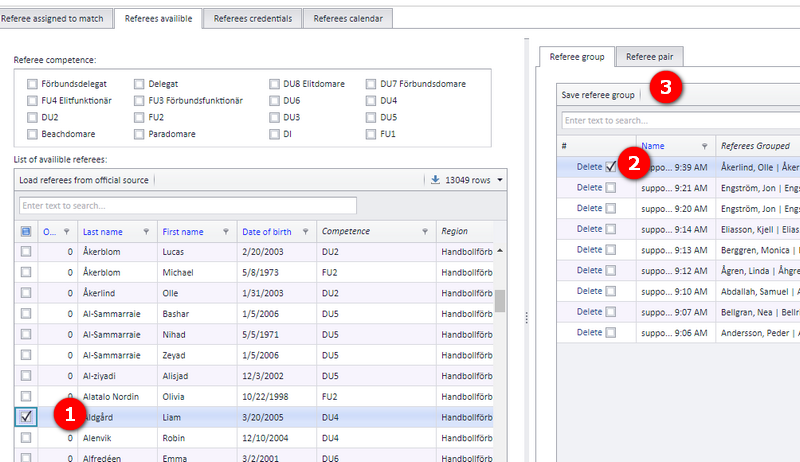Check the DU4 competence checkbox
800x462 pixels.
pyautogui.click(x=371, y=100)
